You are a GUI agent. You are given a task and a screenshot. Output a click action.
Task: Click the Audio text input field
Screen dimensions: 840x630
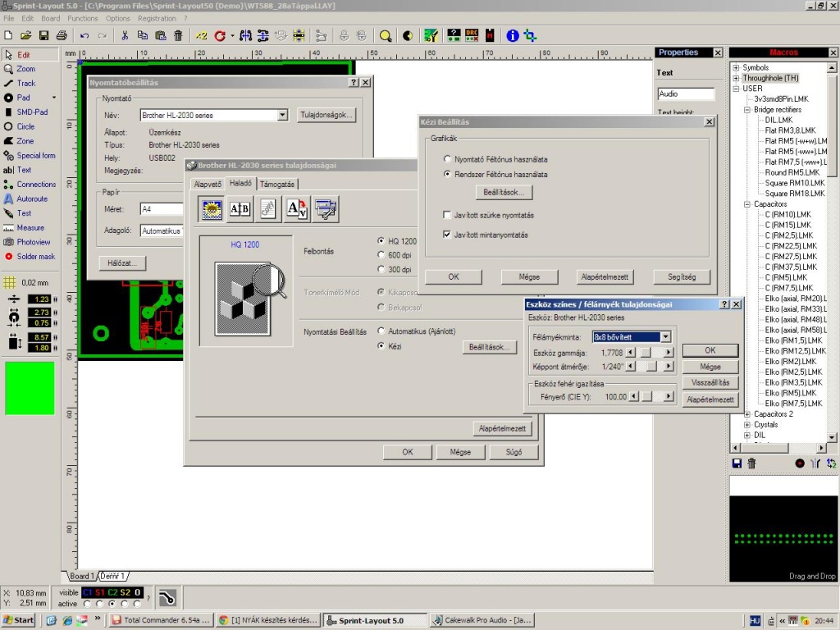coord(686,94)
